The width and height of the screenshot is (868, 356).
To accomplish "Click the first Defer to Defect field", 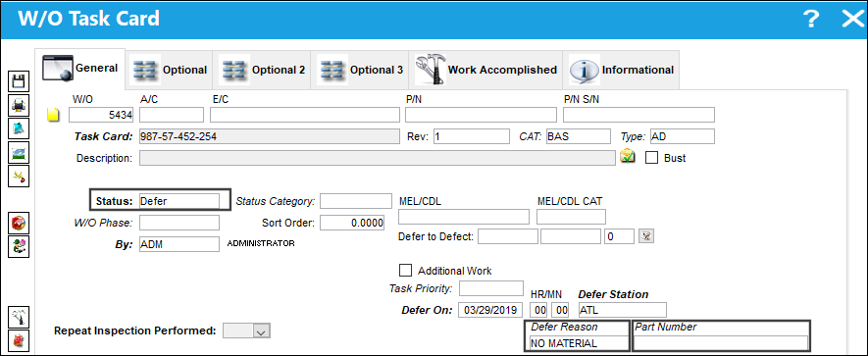I will click(508, 236).
